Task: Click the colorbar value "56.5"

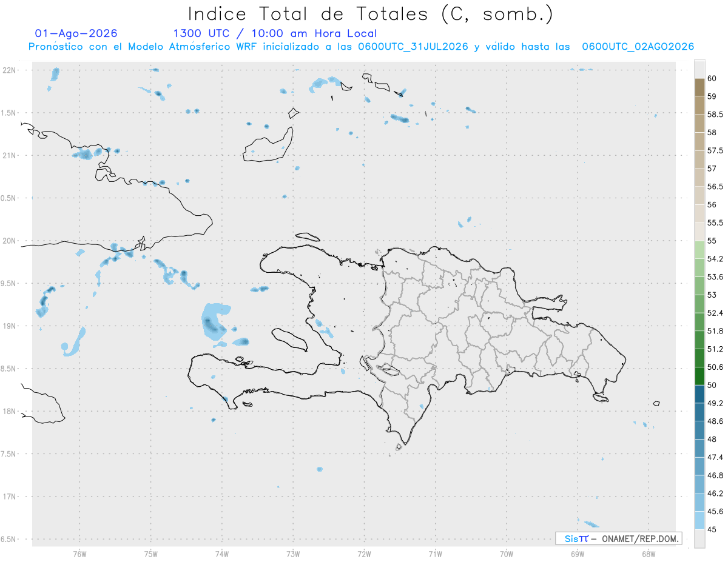Action: [x=715, y=187]
